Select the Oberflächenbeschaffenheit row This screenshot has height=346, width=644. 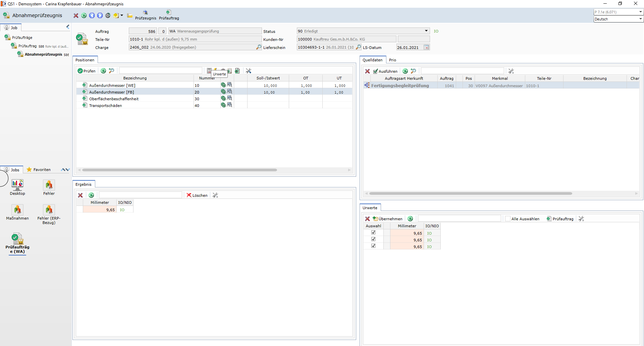pos(214,99)
